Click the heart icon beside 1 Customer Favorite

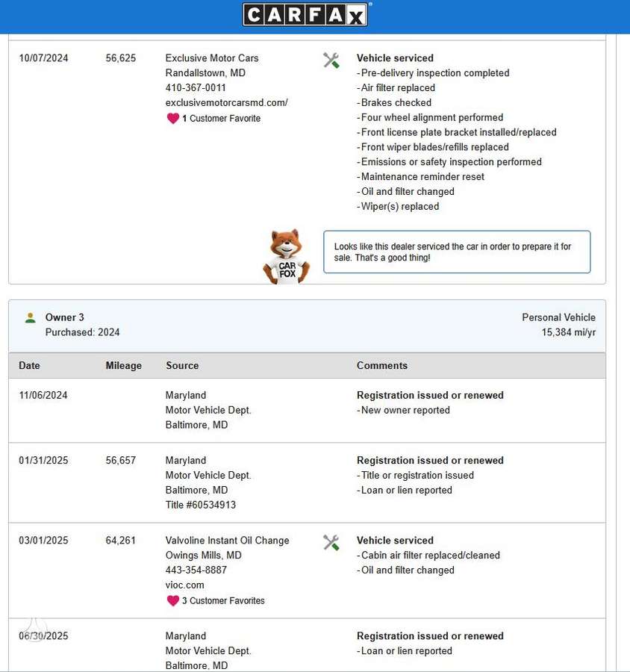coord(172,118)
